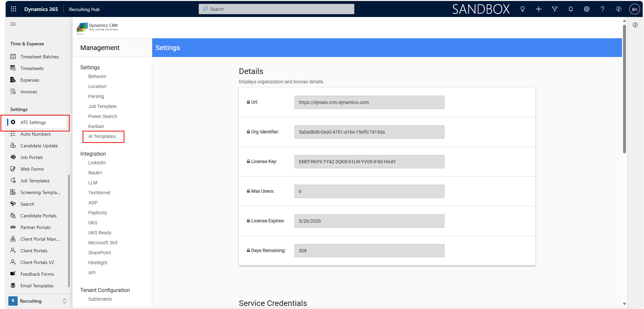This screenshot has width=644, height=309.
Task: Open API integration
Action: pyautogui.click(x=92, y=273)
